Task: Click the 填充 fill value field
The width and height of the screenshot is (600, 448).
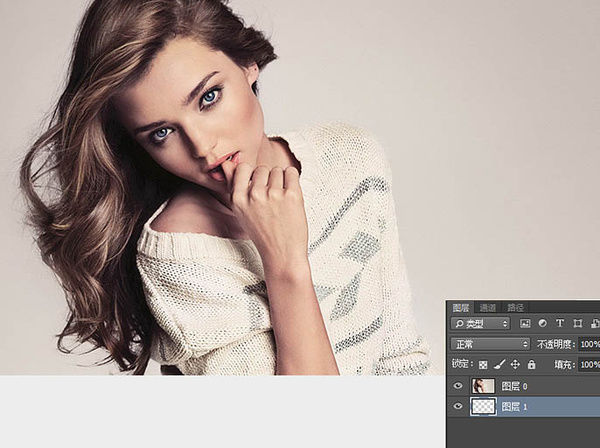Action: pos(589,364)
